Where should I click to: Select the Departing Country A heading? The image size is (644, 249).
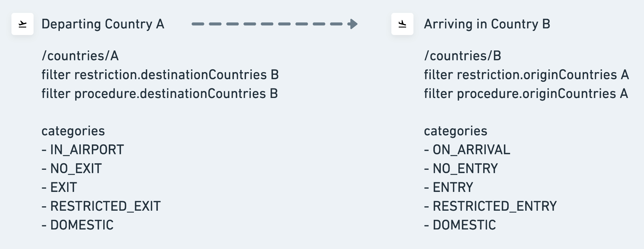(103, 24)
